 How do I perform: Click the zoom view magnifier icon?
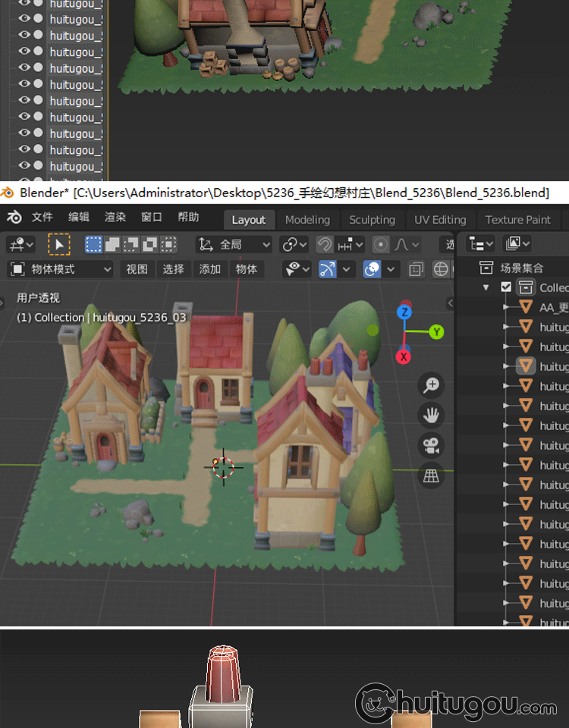431,385
